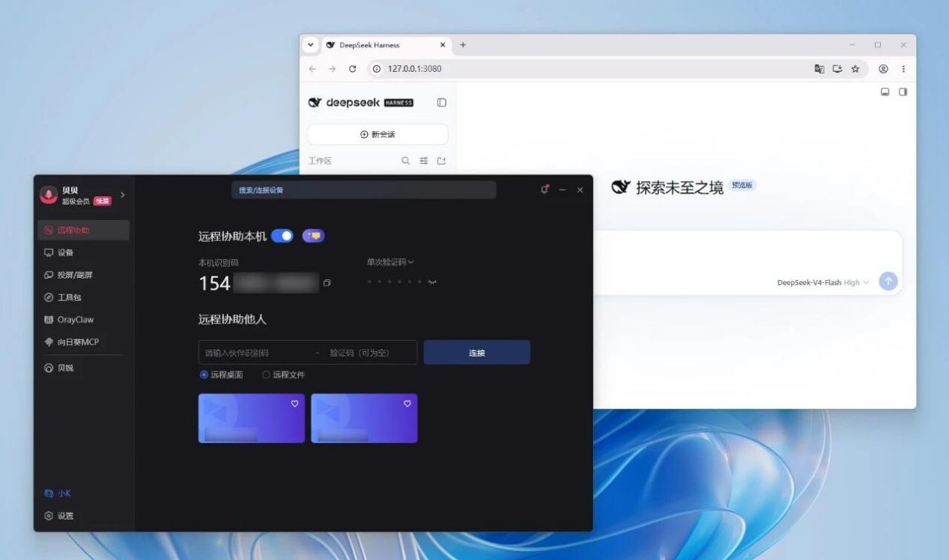
Task: Click the install app icon in Chrome's address bar
Action: (x=837, y=69)
